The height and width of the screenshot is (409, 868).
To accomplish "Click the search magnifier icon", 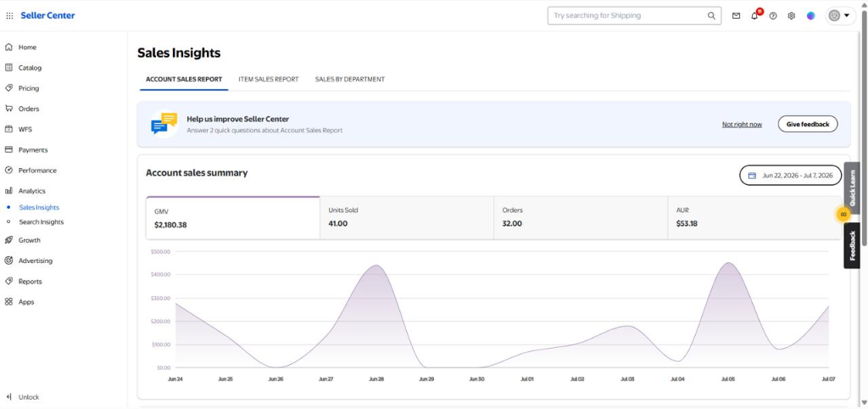I will click(711, 15).
